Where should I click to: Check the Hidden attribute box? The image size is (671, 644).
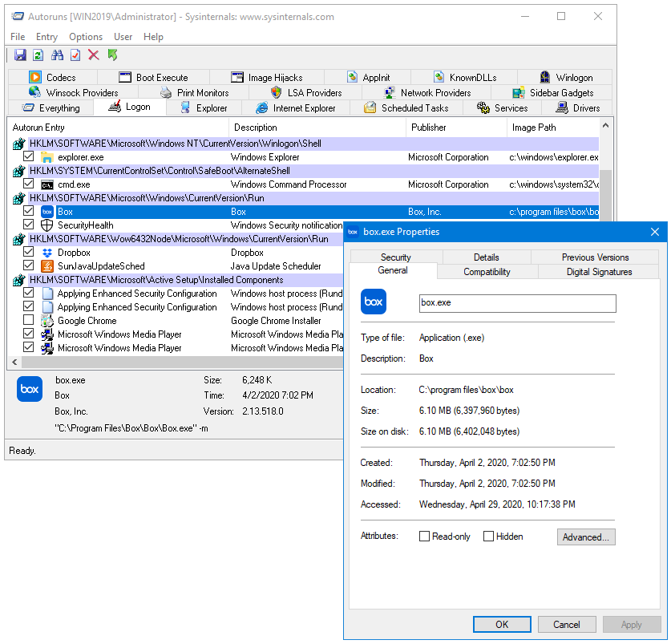point(488,536)
